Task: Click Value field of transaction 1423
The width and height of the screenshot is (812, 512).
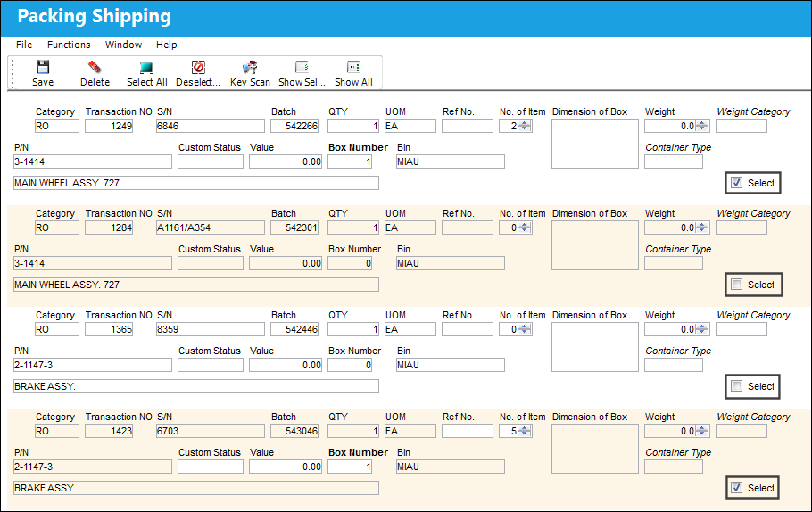Action: (286, 467)
